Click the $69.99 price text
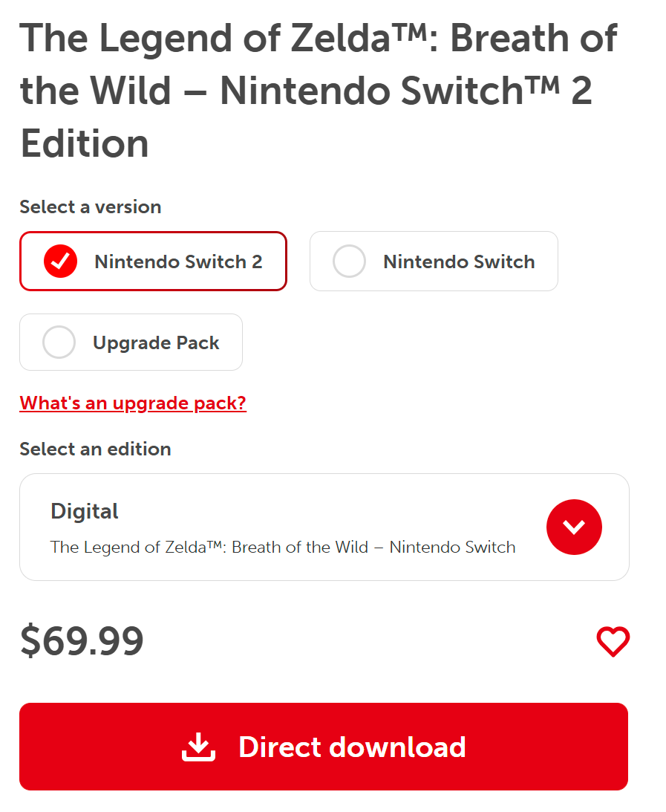 [x=82, y=641]
